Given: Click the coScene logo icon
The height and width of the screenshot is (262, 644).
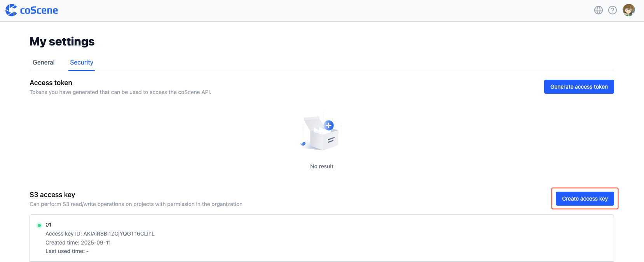Looking at the screenshot, I should coord(11,10).
